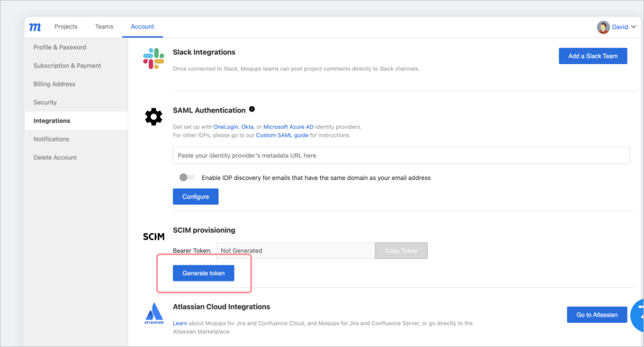This screenshot has height=347, width=644.
Task: Click the Go to Atlassian button
Action: pyautogui.click(x=597, y=314)
